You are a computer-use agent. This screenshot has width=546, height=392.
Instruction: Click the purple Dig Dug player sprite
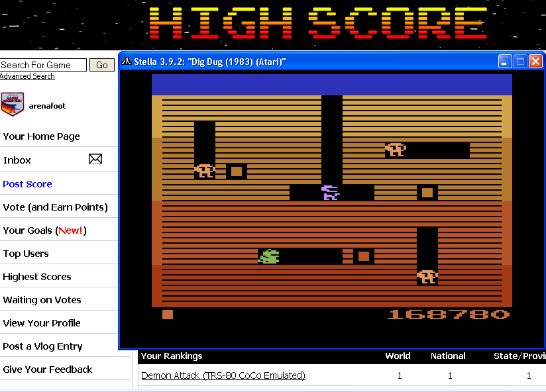click(330, 193)
